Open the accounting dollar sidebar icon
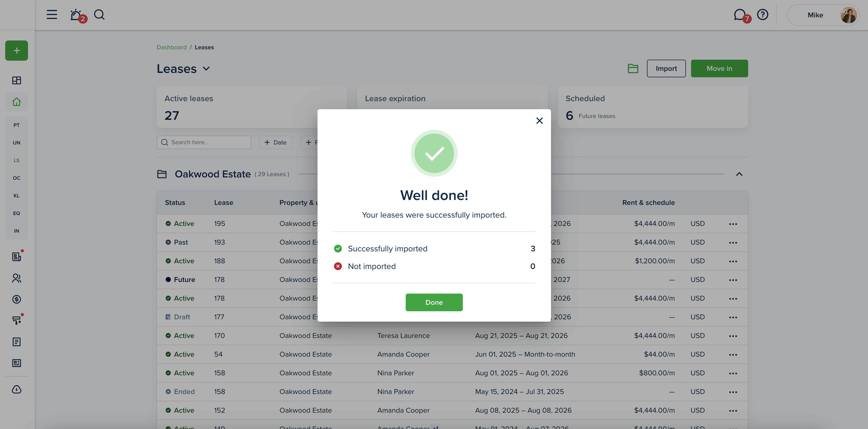 click(17, 299)
